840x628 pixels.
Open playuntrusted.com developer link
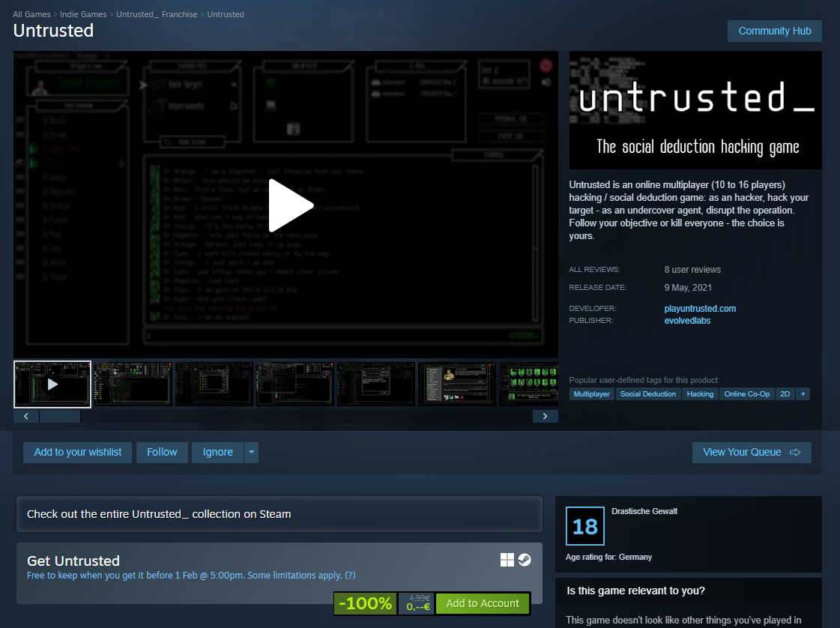point(700,308)
